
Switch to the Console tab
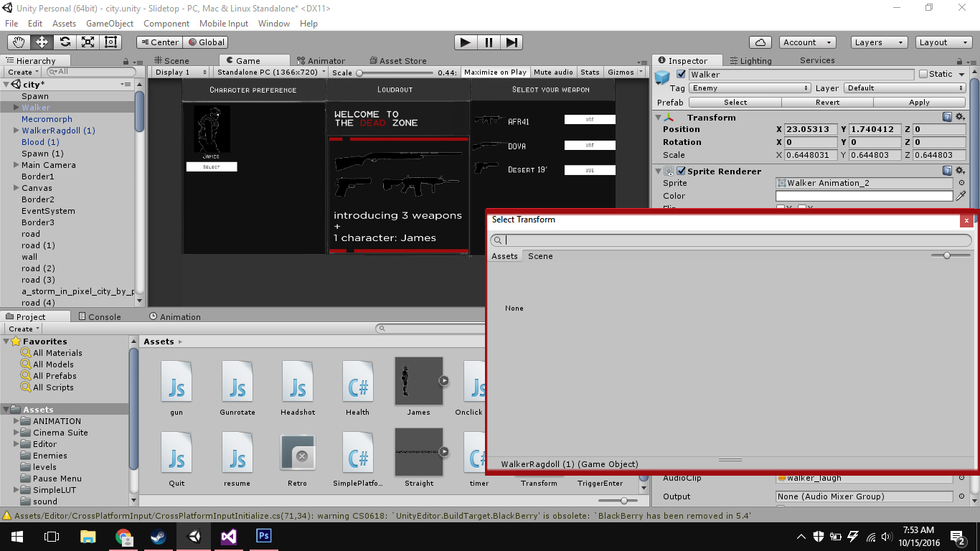[98, 316]
